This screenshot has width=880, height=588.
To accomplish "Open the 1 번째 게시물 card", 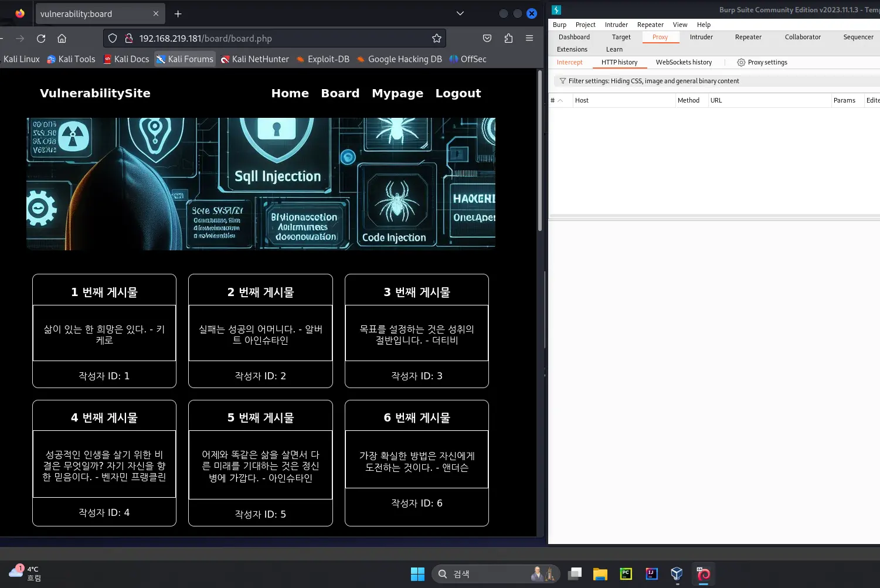I will tap(104, 331).
